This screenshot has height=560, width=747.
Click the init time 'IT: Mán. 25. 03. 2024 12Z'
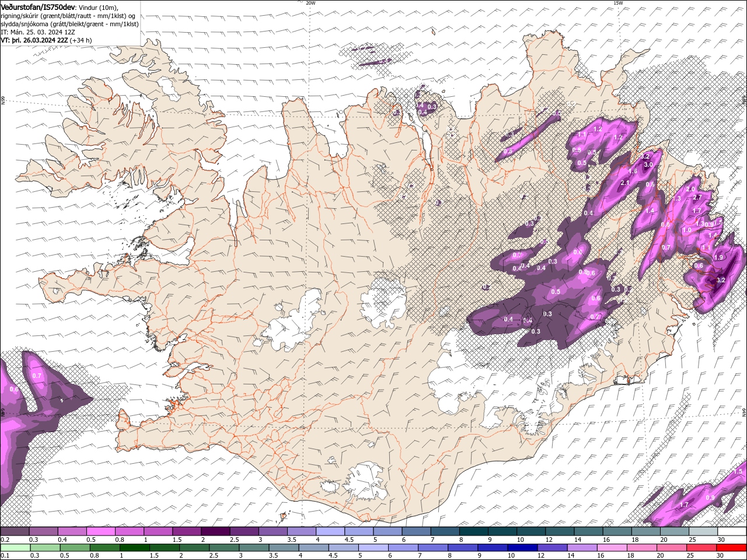click(39, 32)
